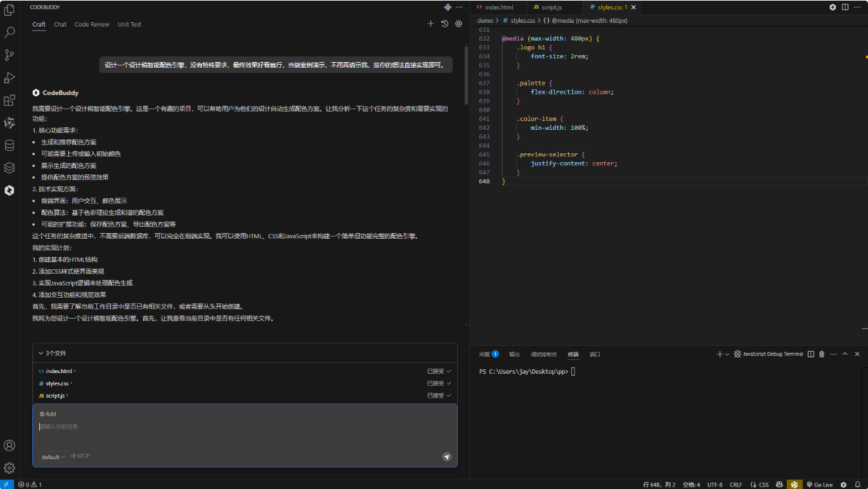
Task: Collapse the 3个文件 file list
Action: pos(52,353)
